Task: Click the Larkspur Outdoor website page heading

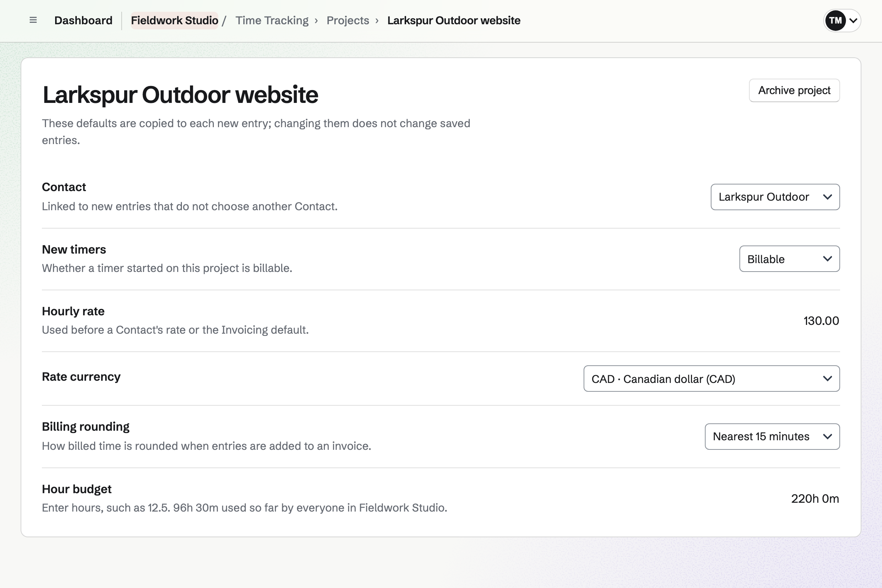Action: pyautogui.click(x=180, y=94)
